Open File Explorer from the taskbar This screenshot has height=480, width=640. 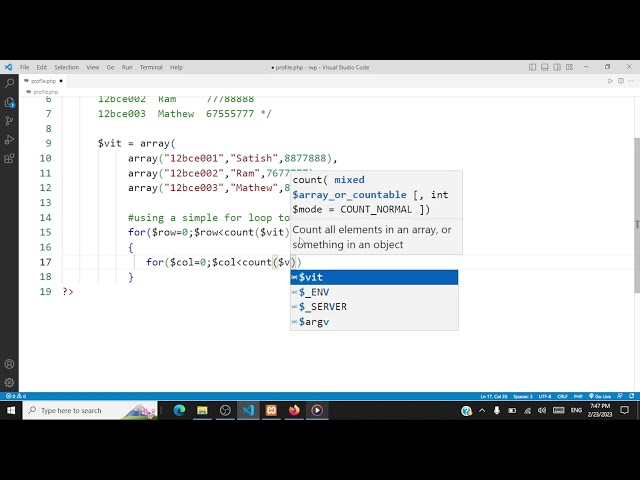(x=202, y=410)
